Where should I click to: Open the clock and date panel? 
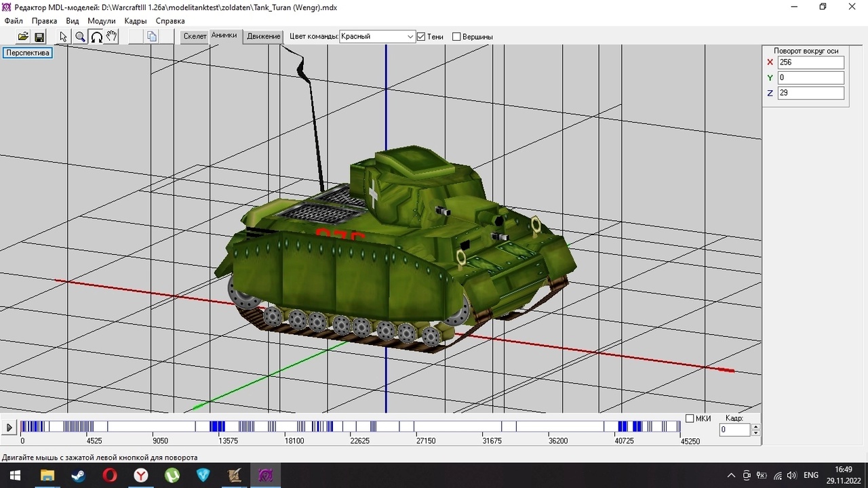point(844,475)
